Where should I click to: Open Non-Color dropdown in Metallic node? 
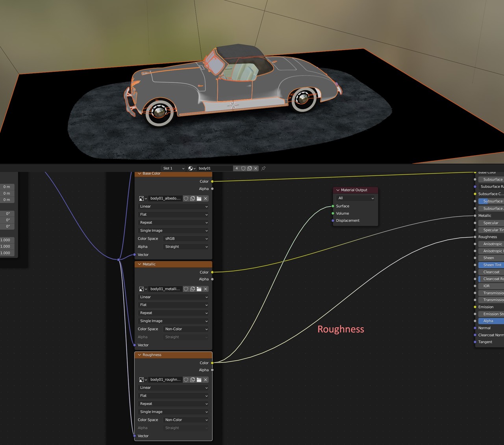[x=186, y=329]
